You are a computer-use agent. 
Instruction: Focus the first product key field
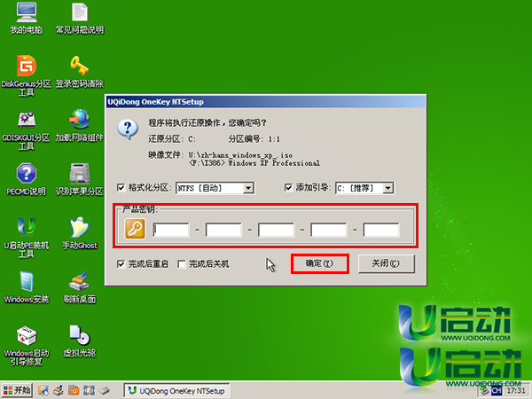click(171, 230)
